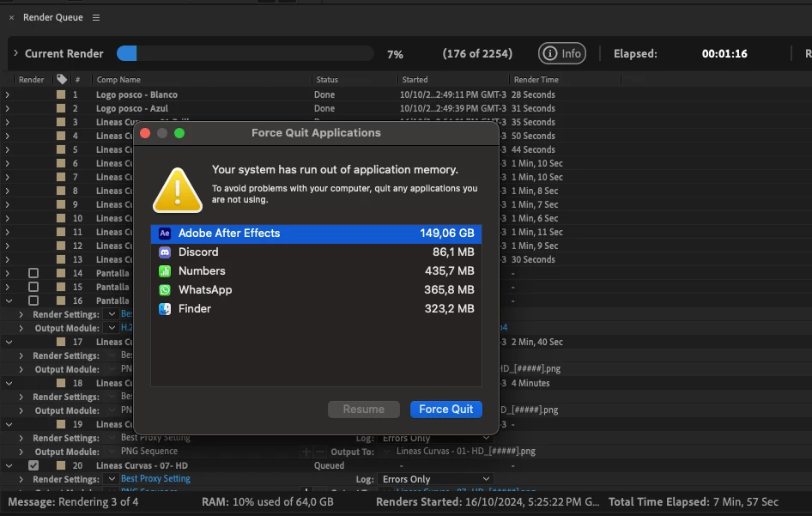This screenshot has height=516, width=812.
Task: Click the Queued status of item 20
Action: click(329, 465)
